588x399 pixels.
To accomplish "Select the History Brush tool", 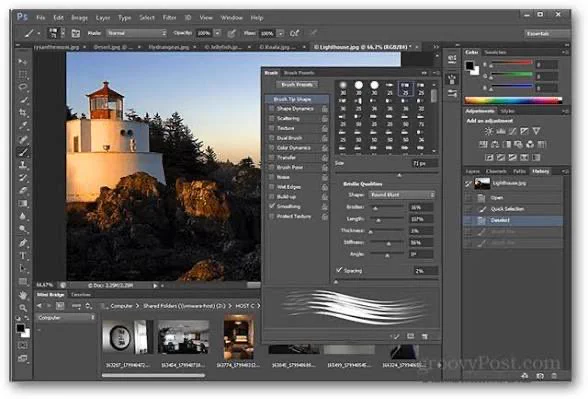I will pos(22,178).
